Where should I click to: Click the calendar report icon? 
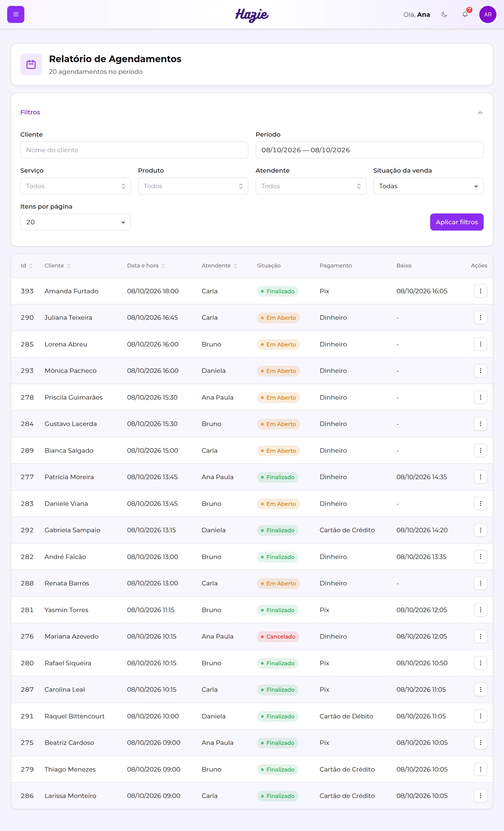click(31, 65)
